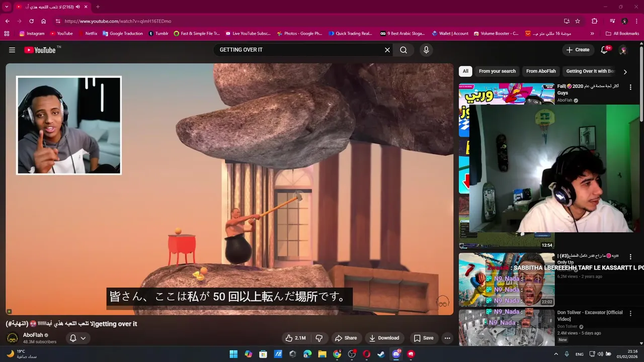The image size is (644, 362).
Task: Open browser extensions puzzle icon
Action: tap(594, 21)
